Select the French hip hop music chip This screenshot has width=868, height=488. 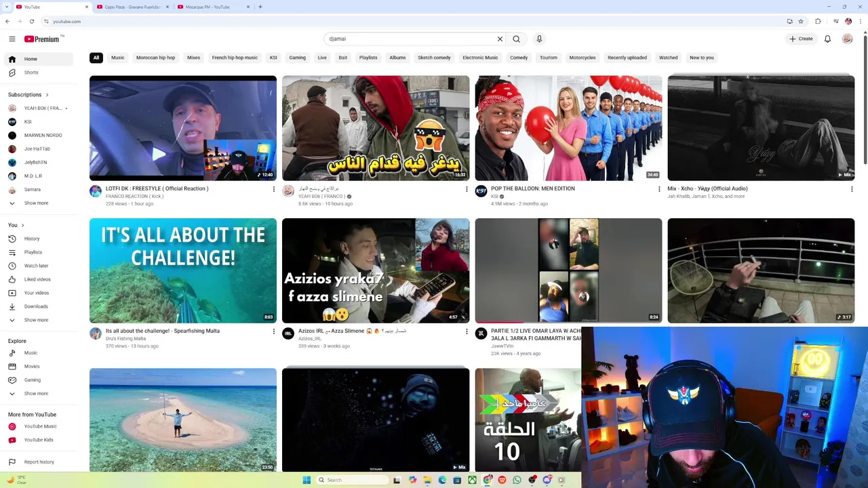point(235,58)
